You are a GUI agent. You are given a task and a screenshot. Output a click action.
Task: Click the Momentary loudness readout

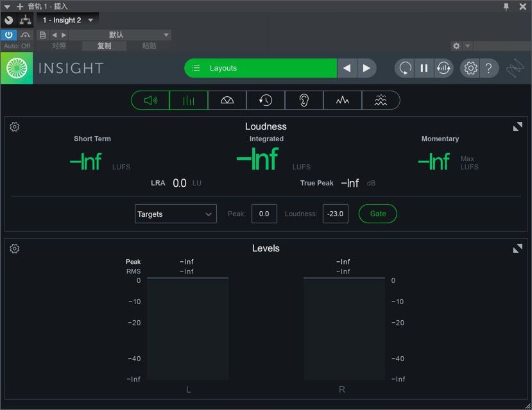(x=434, y=161)
